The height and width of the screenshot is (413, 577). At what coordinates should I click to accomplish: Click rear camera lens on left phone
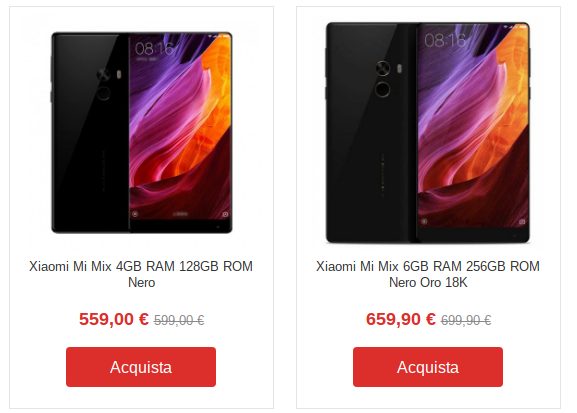point(103,74)
